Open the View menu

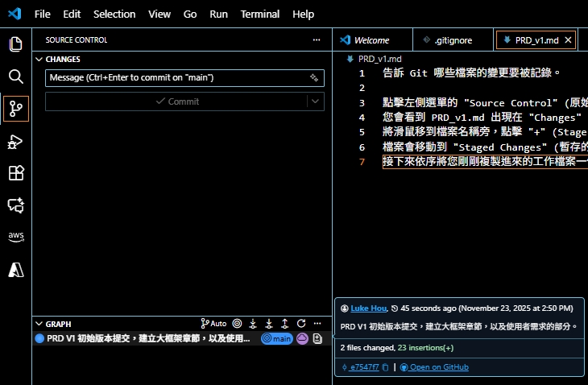click(159, 14)
